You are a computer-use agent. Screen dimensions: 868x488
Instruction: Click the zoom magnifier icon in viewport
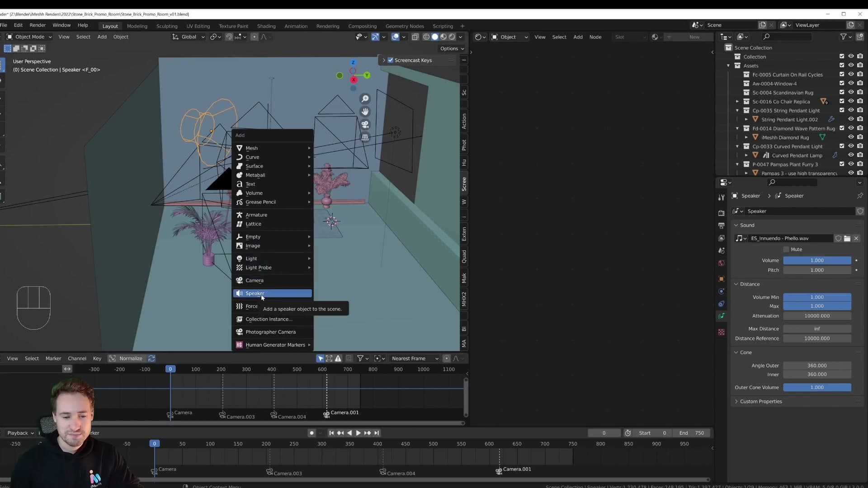[365, 99]
